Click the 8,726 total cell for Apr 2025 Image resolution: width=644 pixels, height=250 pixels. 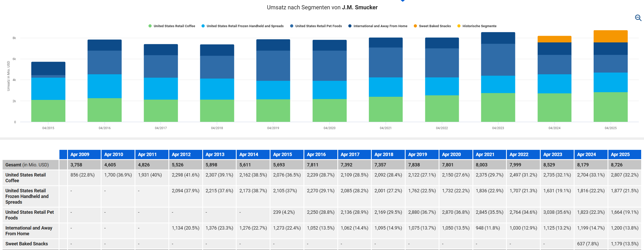point(617,165)
